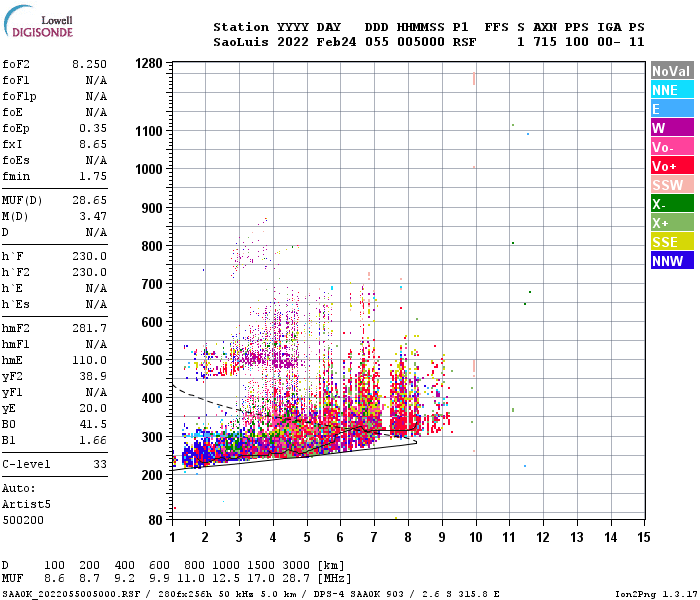Click the B0 value 41.5
The width and height of the screenshot is (700, 600).
(x=93, y=424)
